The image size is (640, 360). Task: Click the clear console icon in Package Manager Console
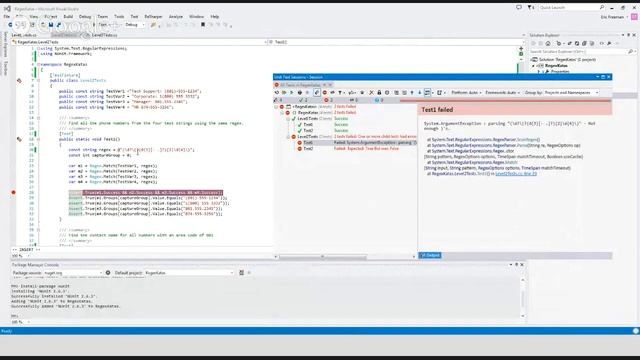click(241, 273)
